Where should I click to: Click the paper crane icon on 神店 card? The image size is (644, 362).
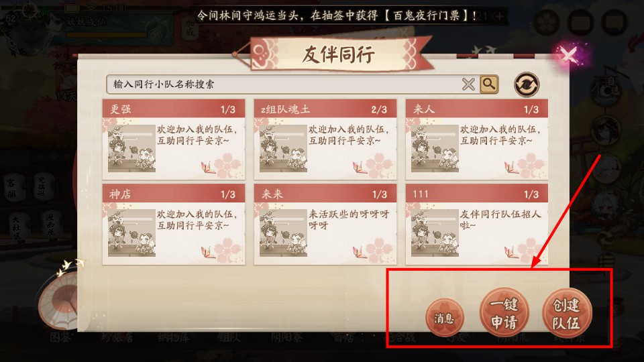pos(208,253)
